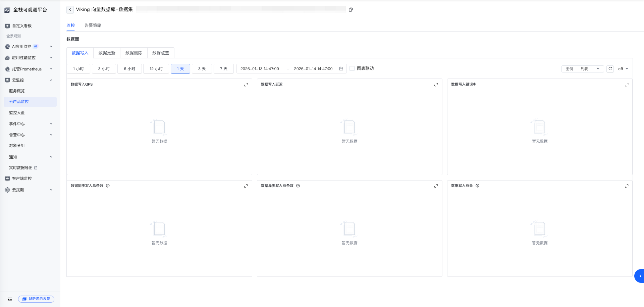Click help icon next to 数据同步写入总条数
The image size is (644, 307).
click(x=108, y=186)
